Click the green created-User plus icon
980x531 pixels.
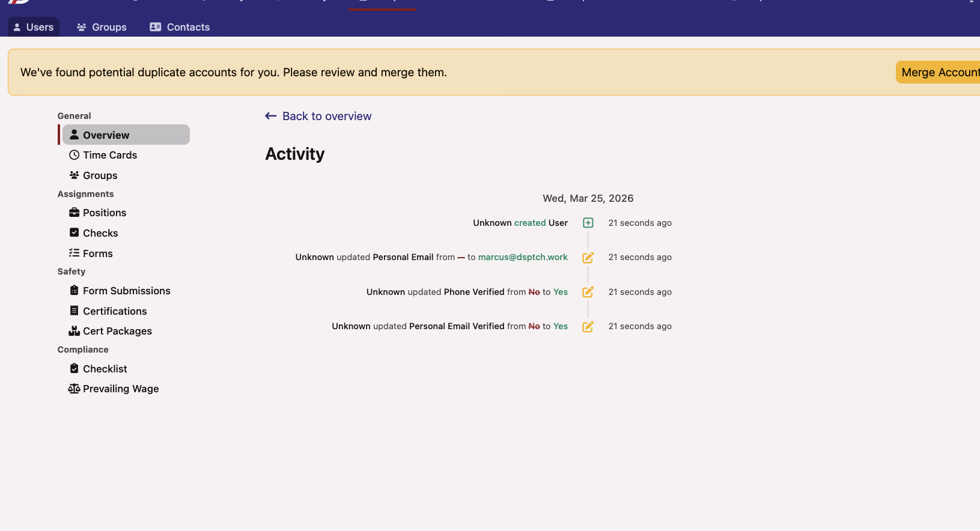(588, 223)
